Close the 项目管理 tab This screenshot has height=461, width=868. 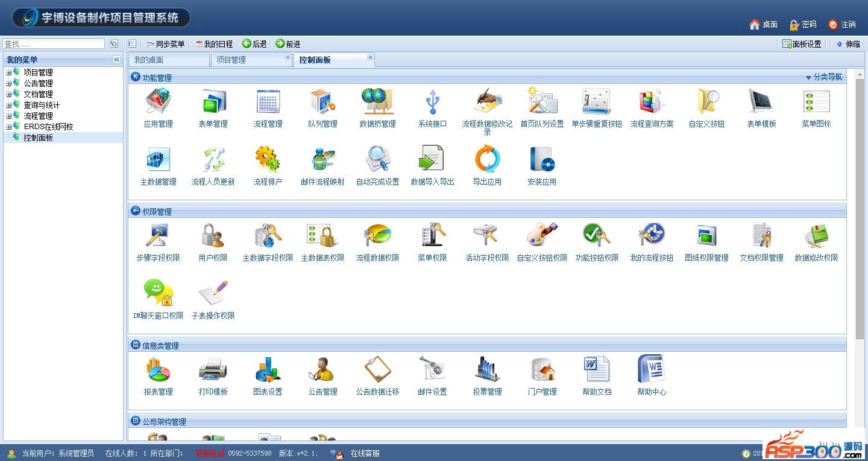(288, 57)
